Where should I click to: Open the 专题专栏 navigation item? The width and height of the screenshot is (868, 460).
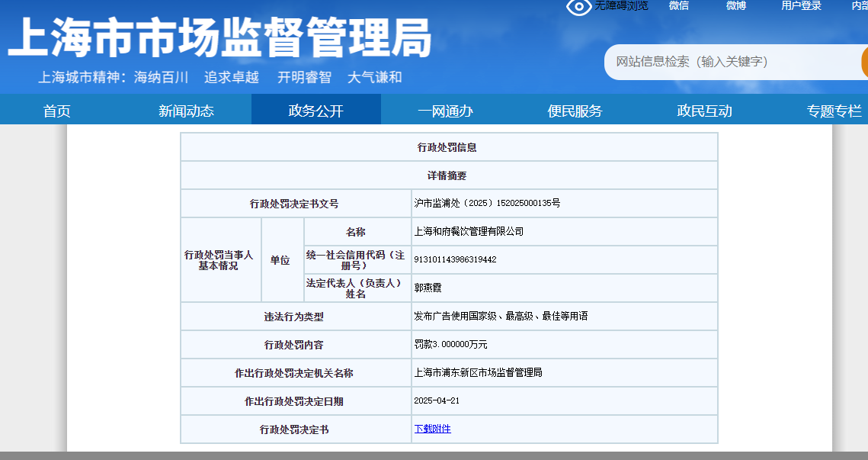(x=834, y=111)
